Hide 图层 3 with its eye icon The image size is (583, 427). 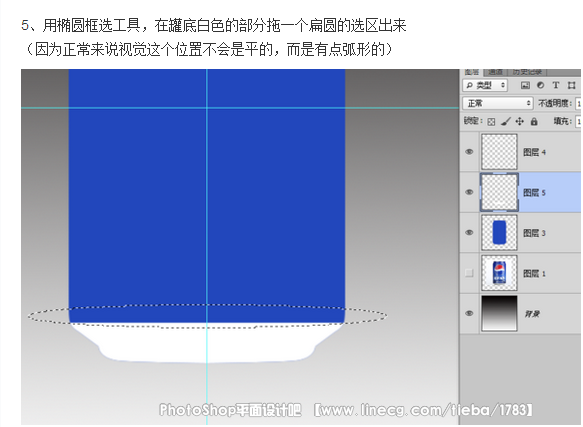click(469, 232)
